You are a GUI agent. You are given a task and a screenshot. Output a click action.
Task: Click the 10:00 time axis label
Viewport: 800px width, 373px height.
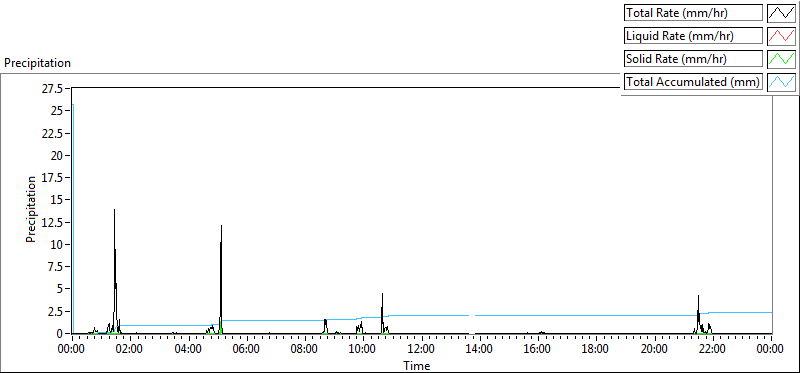(x=362, y=350)
